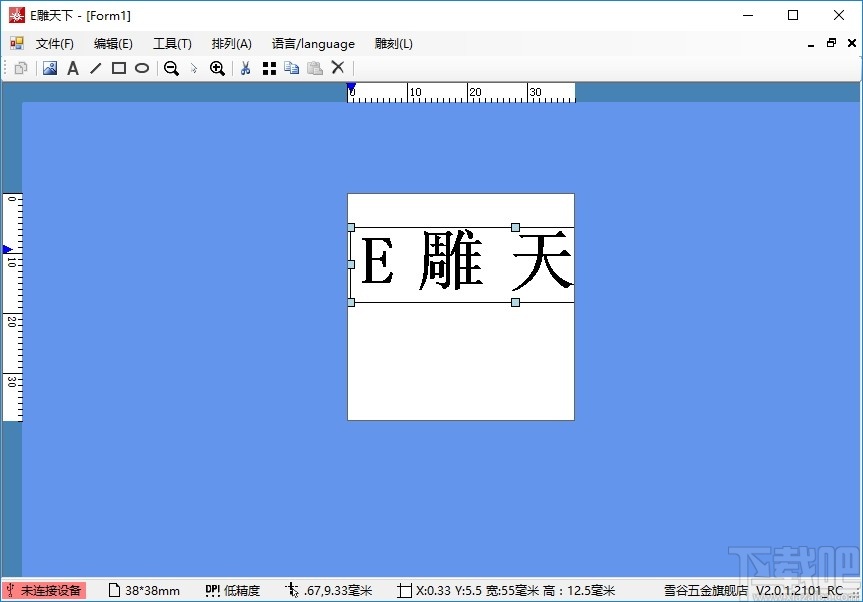The image size is (863, 602).
Task: Open the 文件(F) menu
Action: [x=54, y=43]
